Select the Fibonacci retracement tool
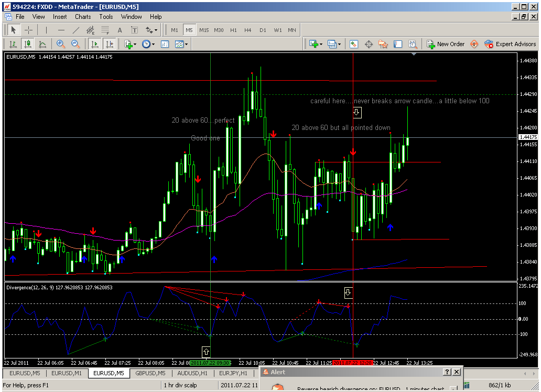This screenshot has width=541, height=392. tap(105, 30)
